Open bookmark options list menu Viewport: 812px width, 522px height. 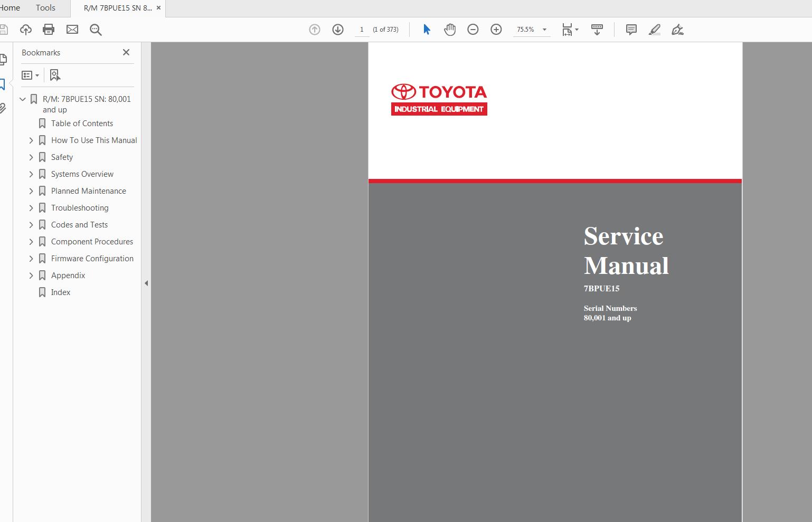point(30,75)
